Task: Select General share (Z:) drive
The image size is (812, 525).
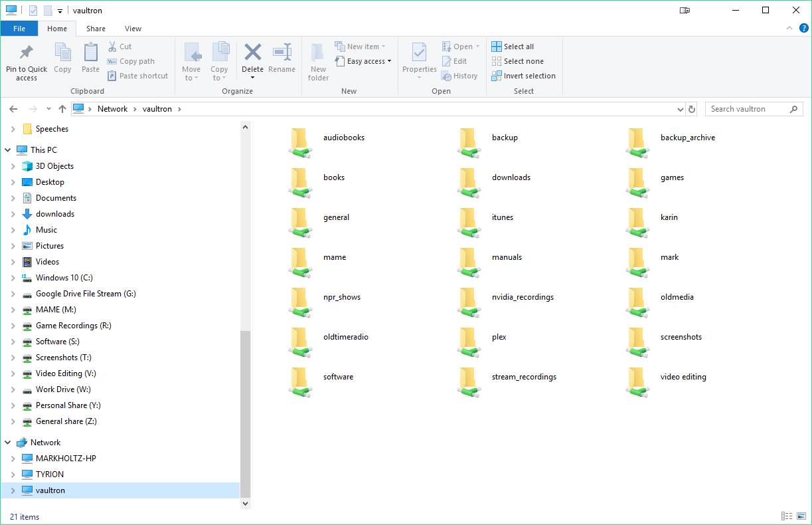Action: (x=68, y=421)
